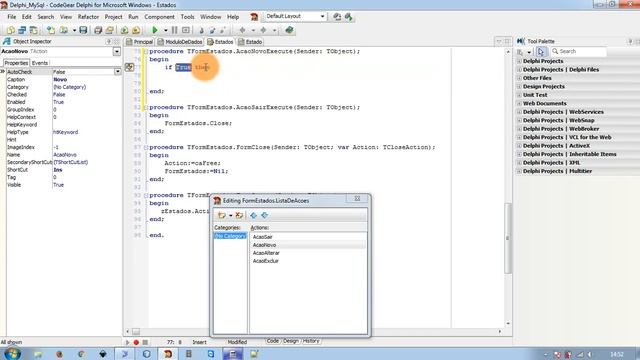Click the Help contents book icon

(x=289, y=30)
